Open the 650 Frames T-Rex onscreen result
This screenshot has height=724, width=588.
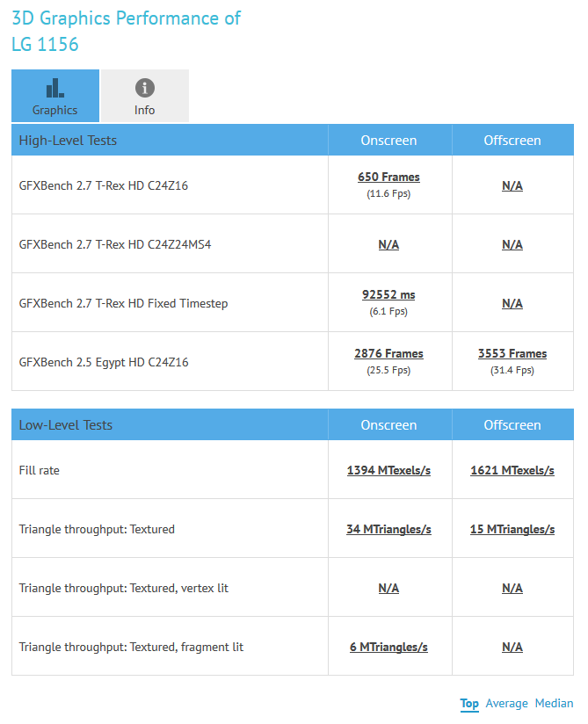coord(388,177)
